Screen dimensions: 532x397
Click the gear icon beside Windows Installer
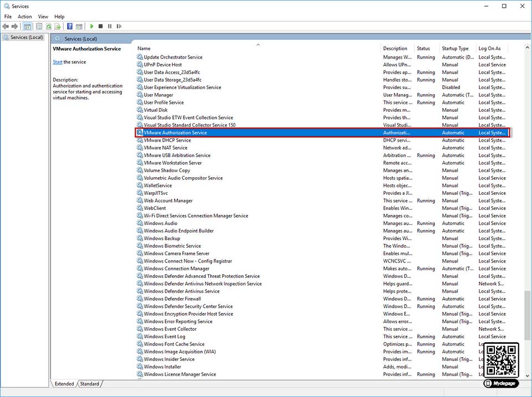[x=140, y=367]
